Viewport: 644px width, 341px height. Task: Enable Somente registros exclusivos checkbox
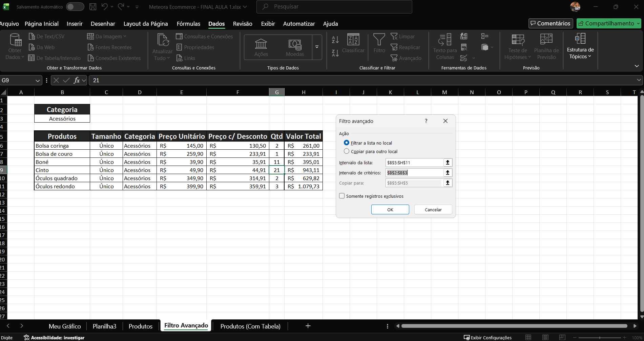(x=342, y=196)
